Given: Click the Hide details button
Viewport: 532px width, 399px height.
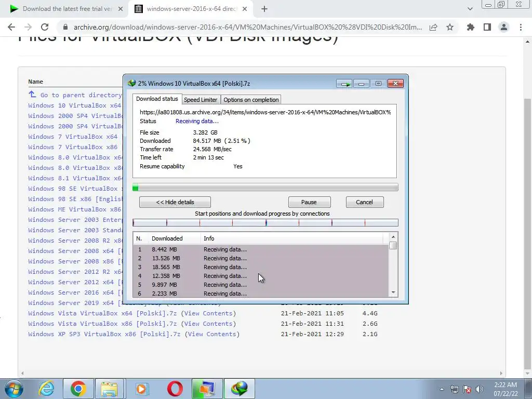Looking at the screenshot, I should 175,202.
